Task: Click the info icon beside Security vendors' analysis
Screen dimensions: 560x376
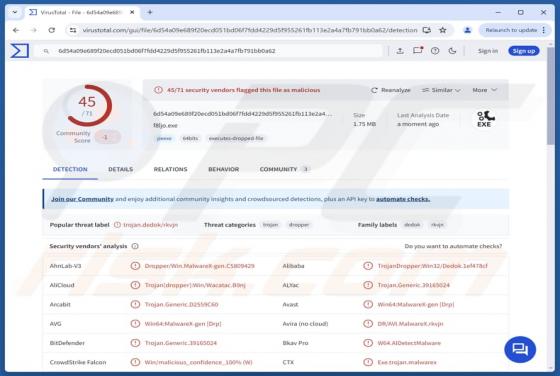Action: pos(135,246)
